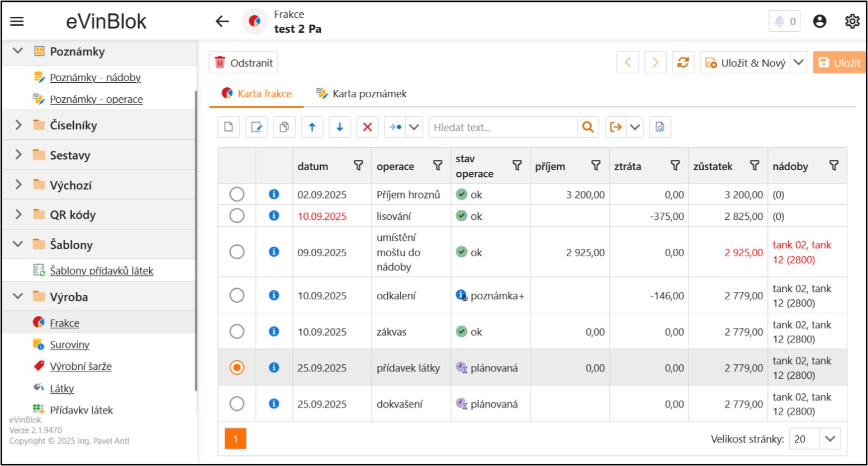Click the Odstranit button
Screen dimensions: 868x466
(x=243, y=63)
